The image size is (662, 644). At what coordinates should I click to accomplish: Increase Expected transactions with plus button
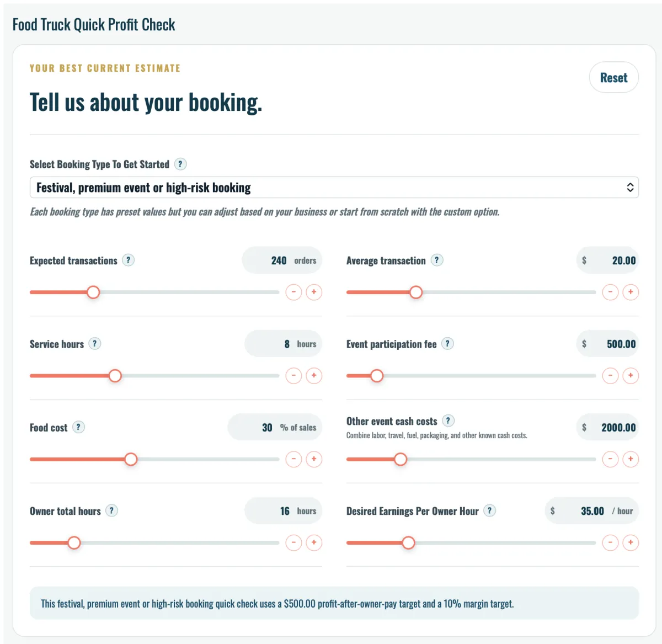click(x=314, y=292)
